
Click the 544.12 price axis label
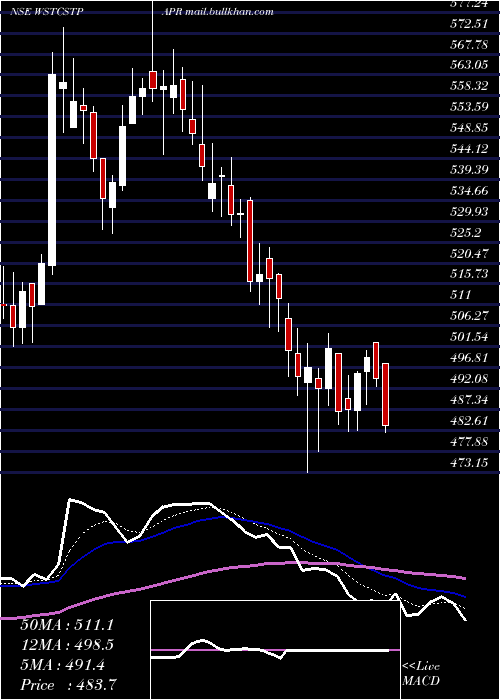[x=468, y=149]
